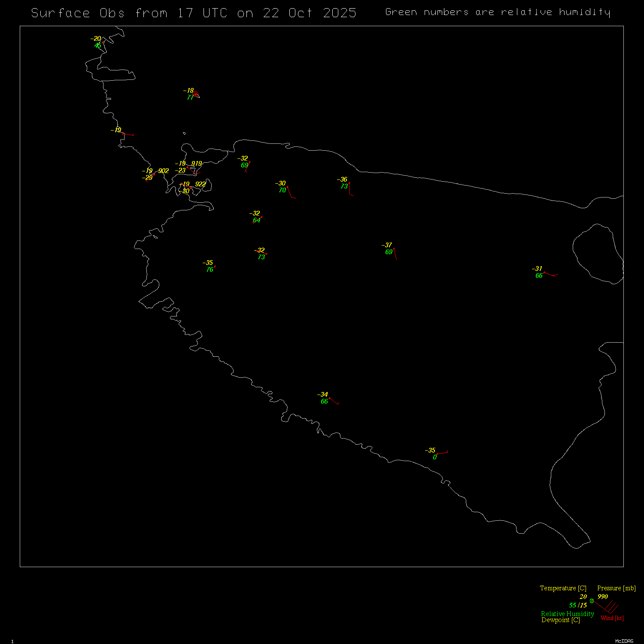Click the Dewpoint [C] legend label
The width and height of the screenshot is (644, 644).
point(560,620)
